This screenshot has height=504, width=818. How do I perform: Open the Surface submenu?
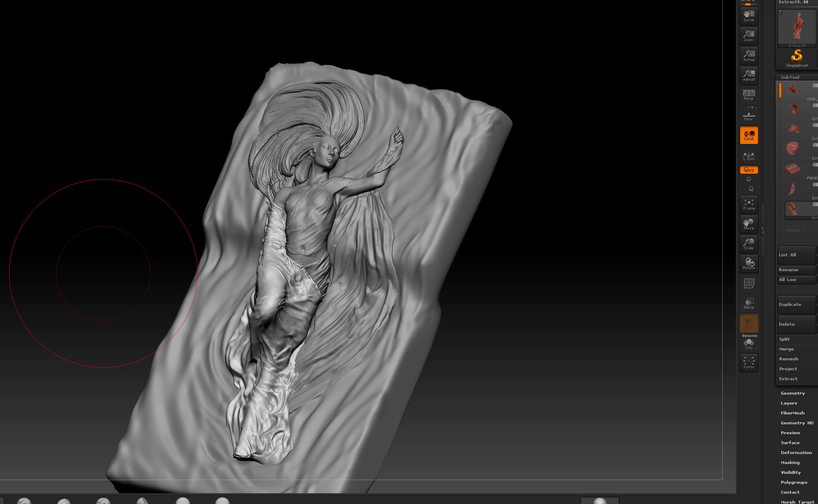790,443
